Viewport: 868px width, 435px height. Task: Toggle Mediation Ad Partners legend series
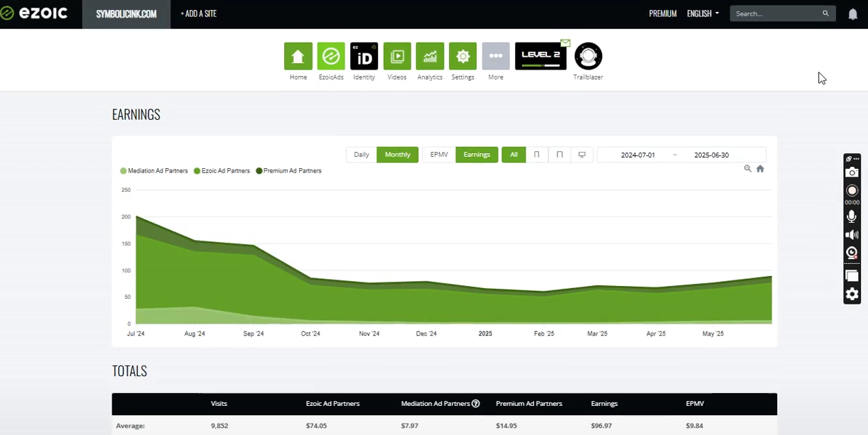[x=154, y=171]
